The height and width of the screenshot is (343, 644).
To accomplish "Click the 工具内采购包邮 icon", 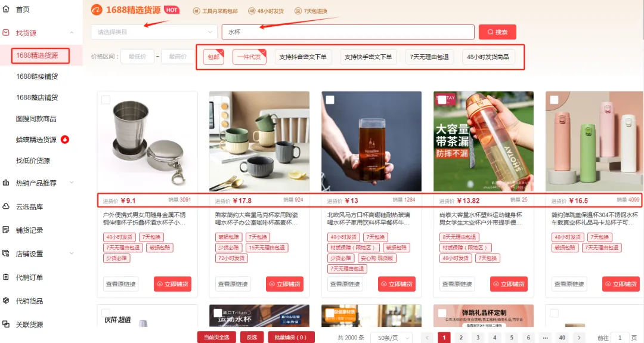I will tap(196, 11).
